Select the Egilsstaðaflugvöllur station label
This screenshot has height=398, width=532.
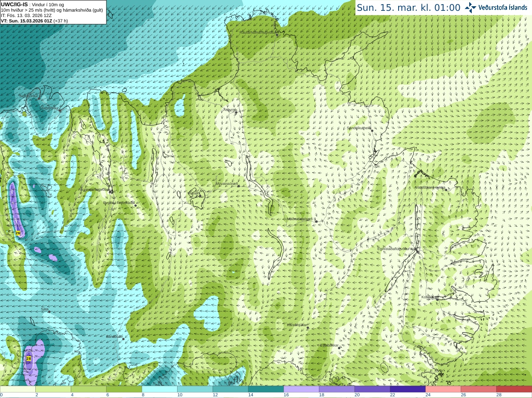[x=397, y=248]
